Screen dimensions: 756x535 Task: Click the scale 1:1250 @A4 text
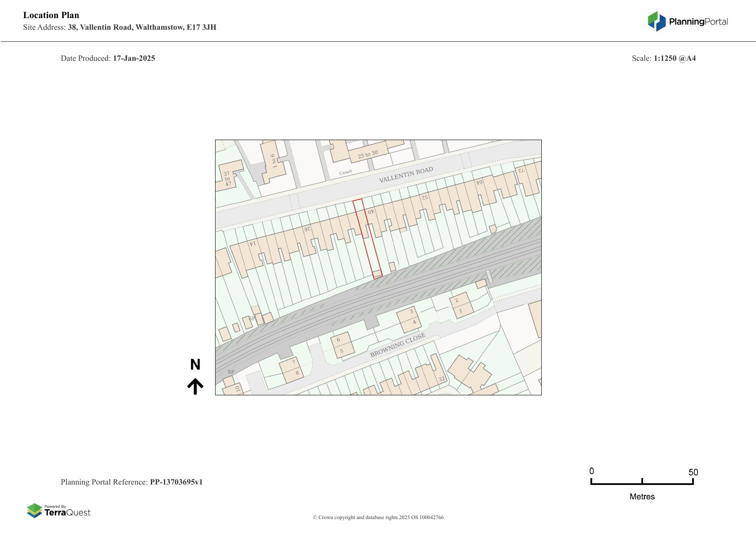[675, 58]
